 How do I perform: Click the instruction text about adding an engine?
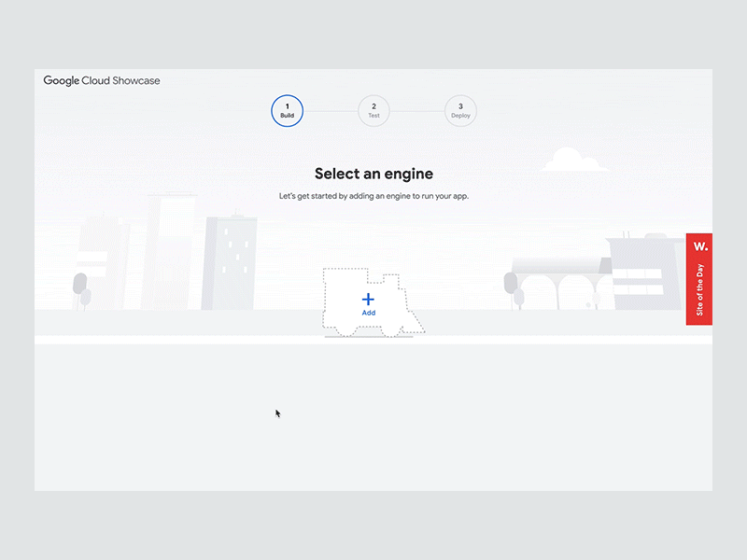click(373, 196)
